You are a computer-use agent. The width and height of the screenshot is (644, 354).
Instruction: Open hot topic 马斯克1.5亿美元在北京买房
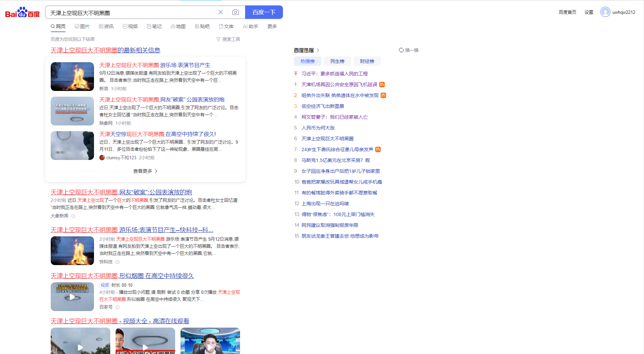coord(336,160)
